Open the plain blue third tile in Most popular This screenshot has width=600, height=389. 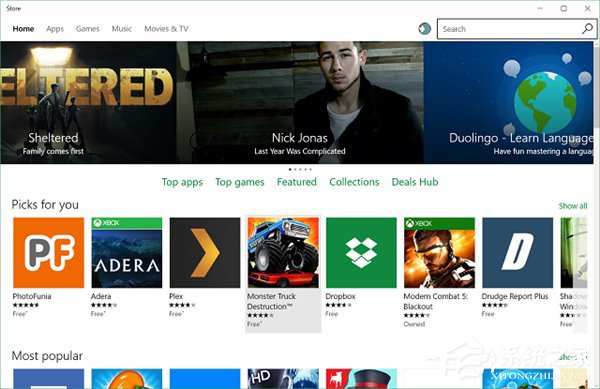click(205, 379)
